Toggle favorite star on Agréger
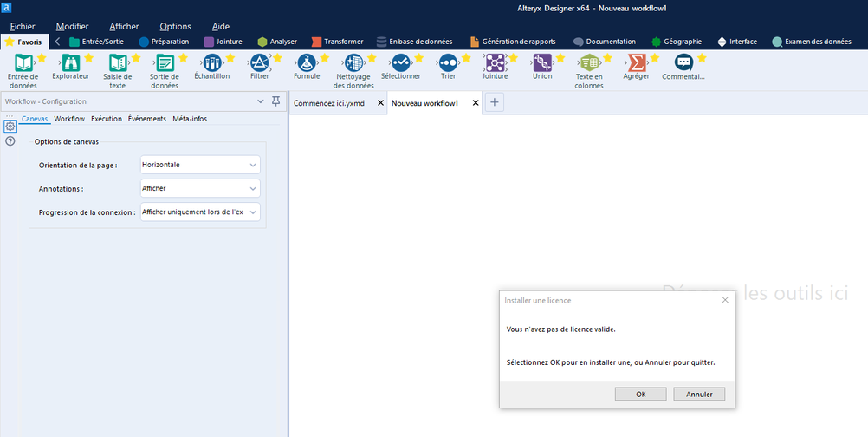Viewport: 868px width, 437px height. click(x=654, y=57)
